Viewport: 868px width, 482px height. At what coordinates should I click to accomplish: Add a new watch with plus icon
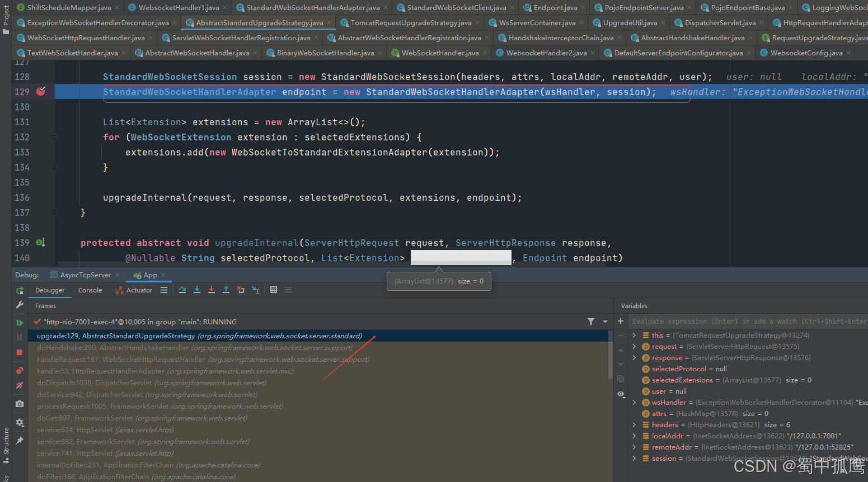pos(621,321)
